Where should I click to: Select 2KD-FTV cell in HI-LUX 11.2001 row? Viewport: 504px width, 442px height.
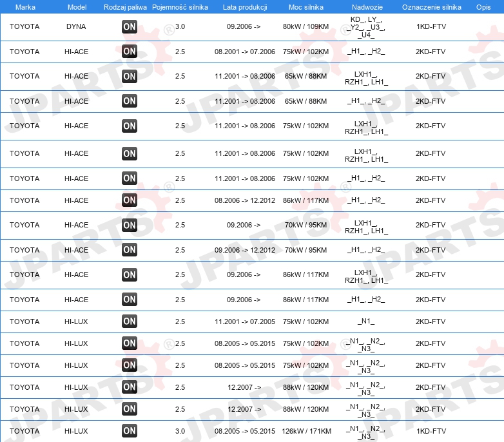coord(431,322)
